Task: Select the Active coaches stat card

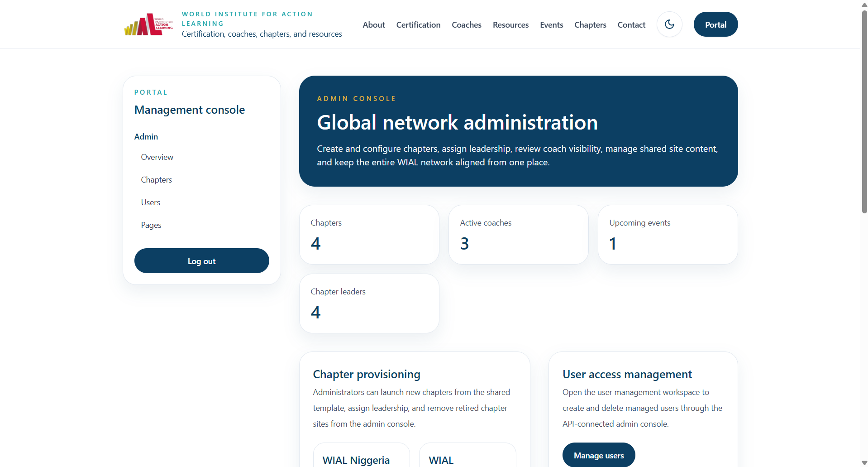Action: [519, 235]
